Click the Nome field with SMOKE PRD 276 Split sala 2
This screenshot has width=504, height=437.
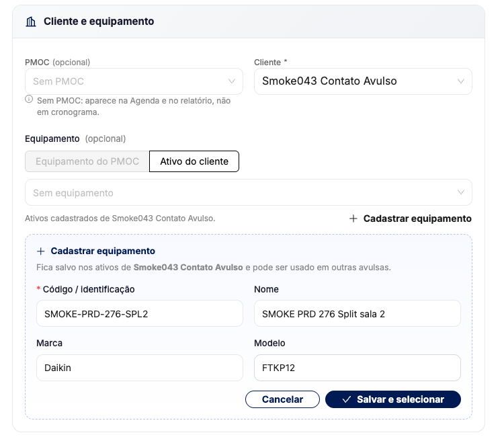click(357, 313)
